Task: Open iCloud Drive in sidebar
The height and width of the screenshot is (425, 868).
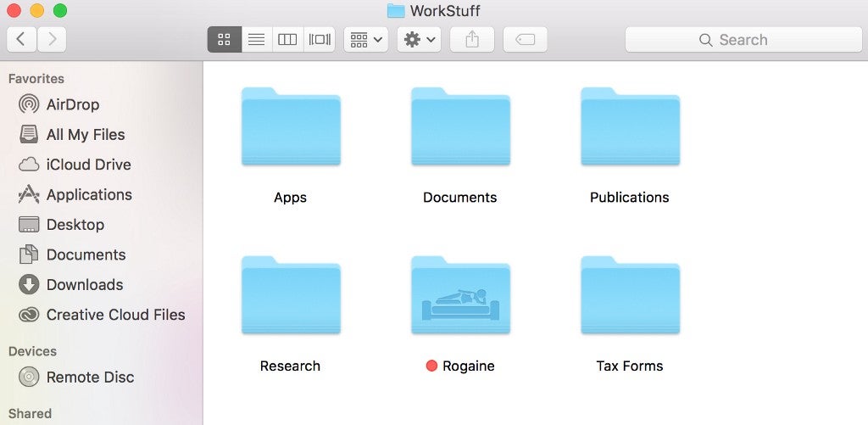Action: tap(102, 165)
